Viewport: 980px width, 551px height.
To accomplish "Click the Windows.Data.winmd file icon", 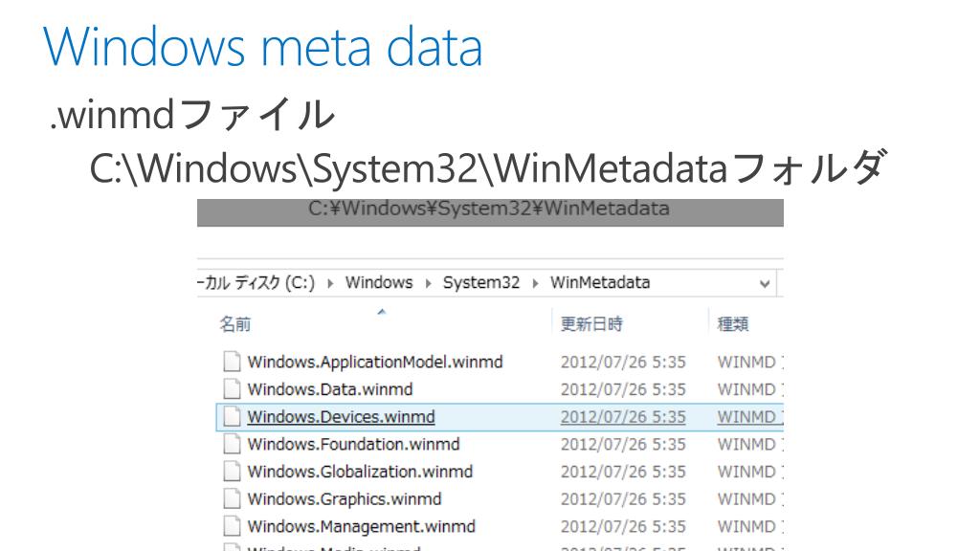I will tap(232, 389).
